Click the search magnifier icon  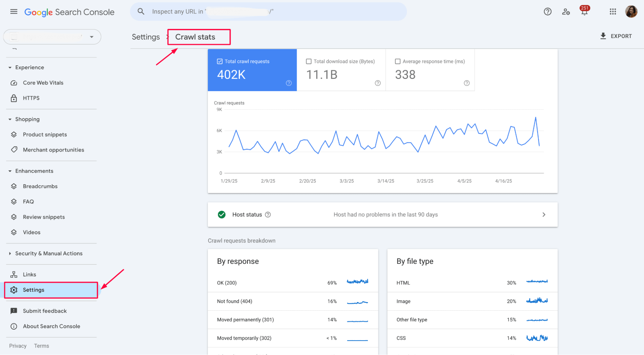click(x=141, y=12)
